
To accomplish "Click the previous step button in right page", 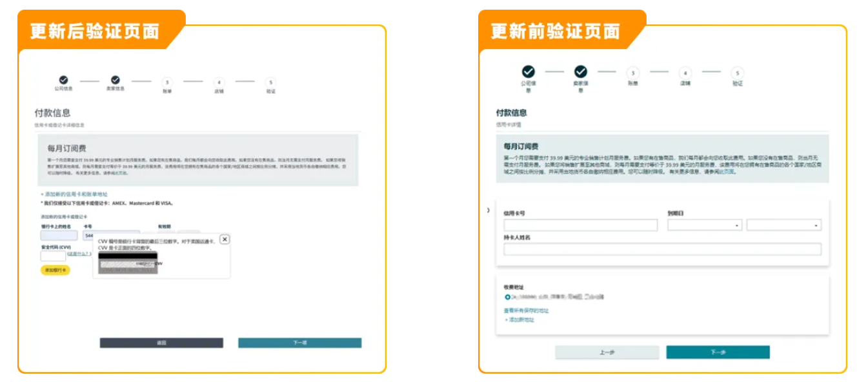I will [607, 352].
